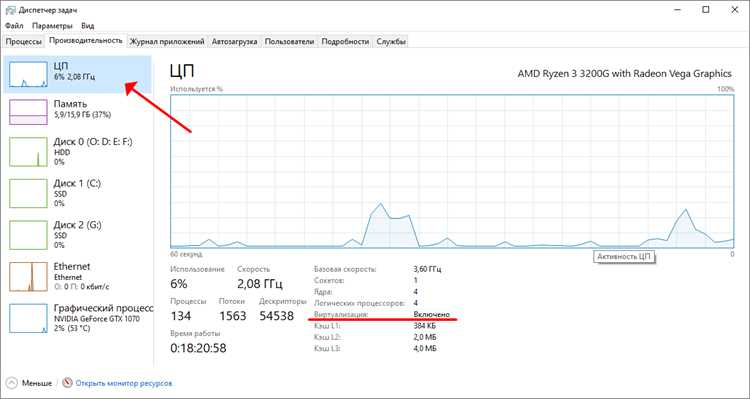Click the Task Manager title bar icon
The width and height of the screenshot is (750, 399).
[x=11, y=10]
